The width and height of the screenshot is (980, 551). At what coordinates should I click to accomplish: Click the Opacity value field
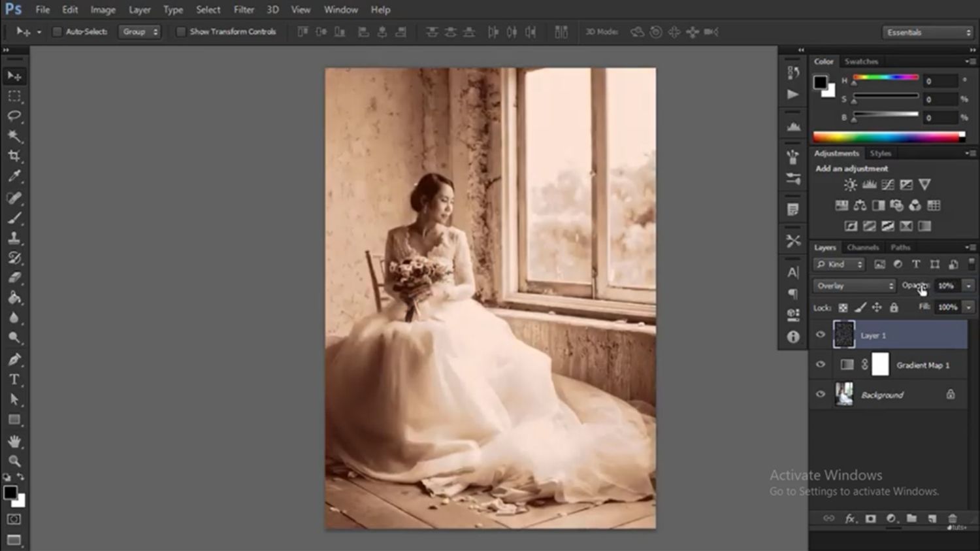coord(948,286)
